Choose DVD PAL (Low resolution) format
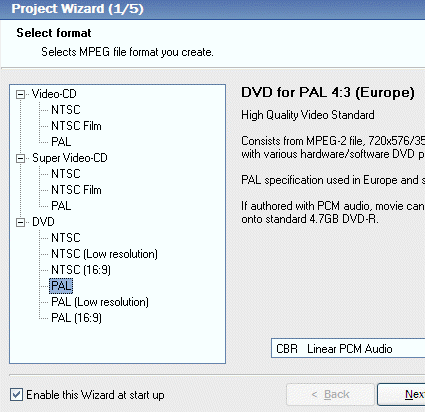This screenshot has width=425, height=412. [100, 302]
